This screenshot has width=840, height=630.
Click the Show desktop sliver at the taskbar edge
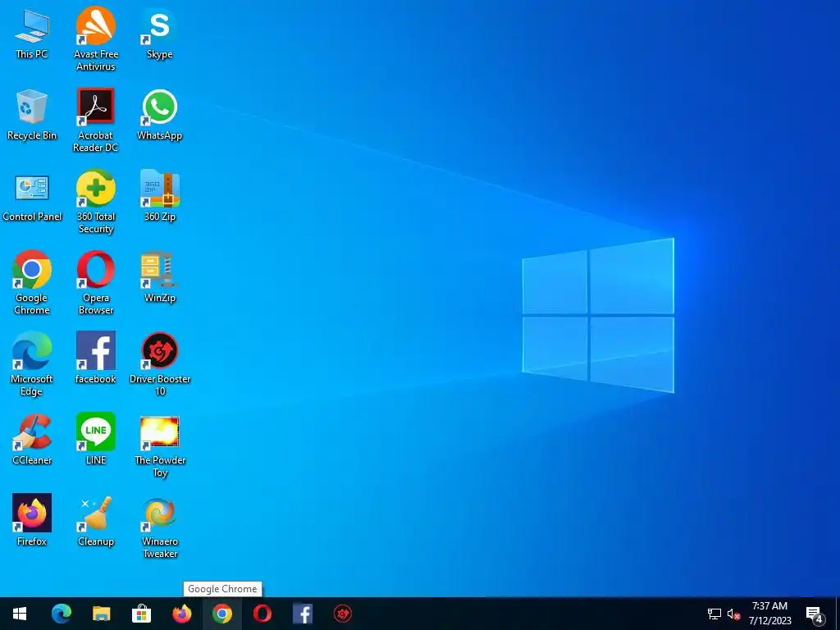pos(838,614)
